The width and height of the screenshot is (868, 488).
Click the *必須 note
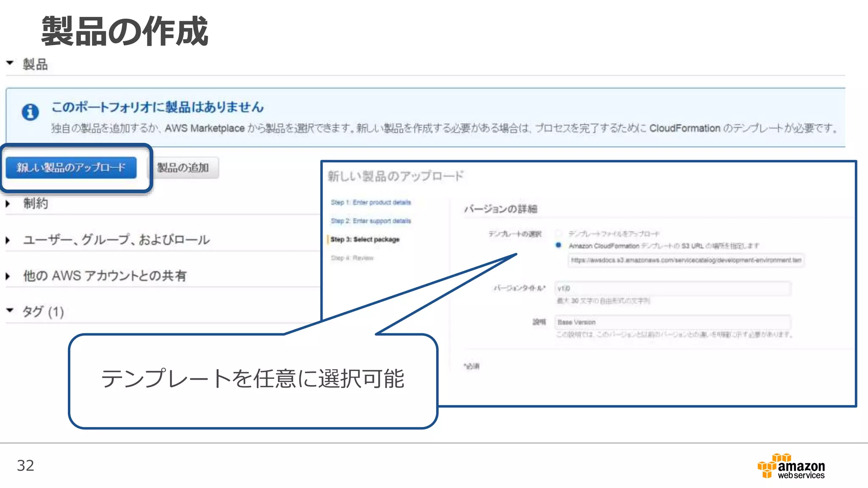click(x=471, y=366)
